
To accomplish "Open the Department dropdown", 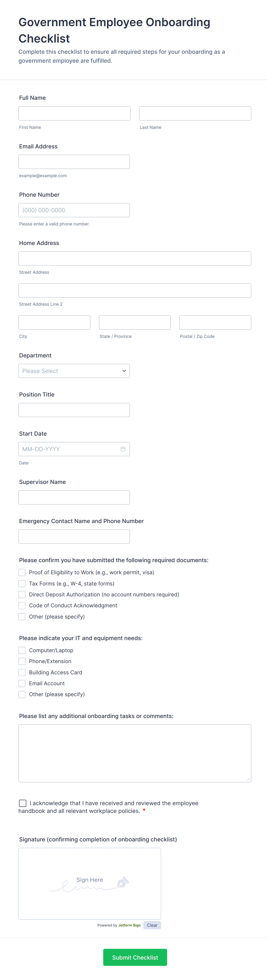I will coord(74,371).
